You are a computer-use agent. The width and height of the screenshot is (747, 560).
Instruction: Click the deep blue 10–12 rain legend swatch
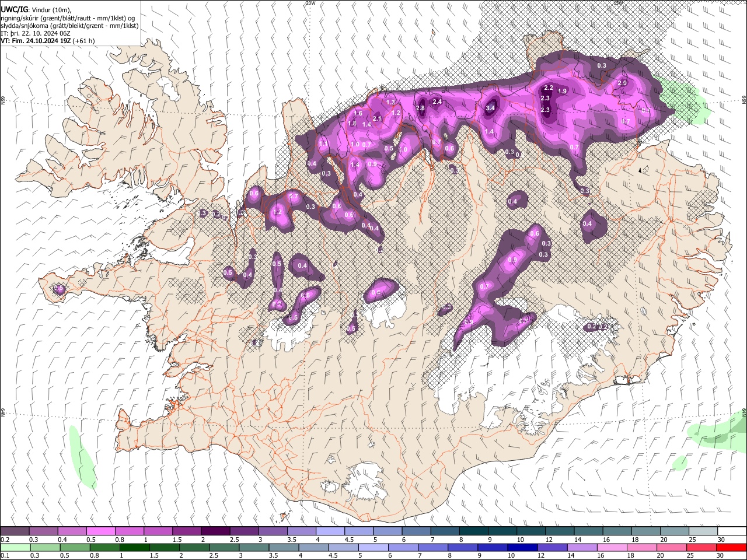tap(522, 547)
